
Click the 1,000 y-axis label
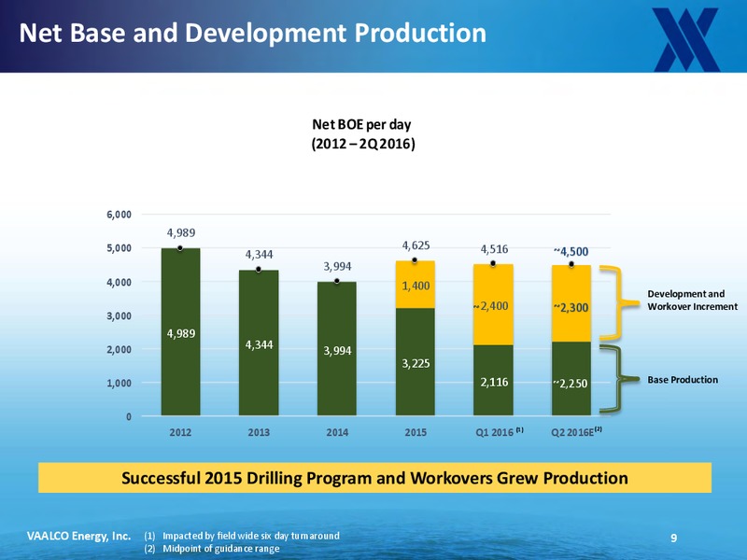coord(119,383)
